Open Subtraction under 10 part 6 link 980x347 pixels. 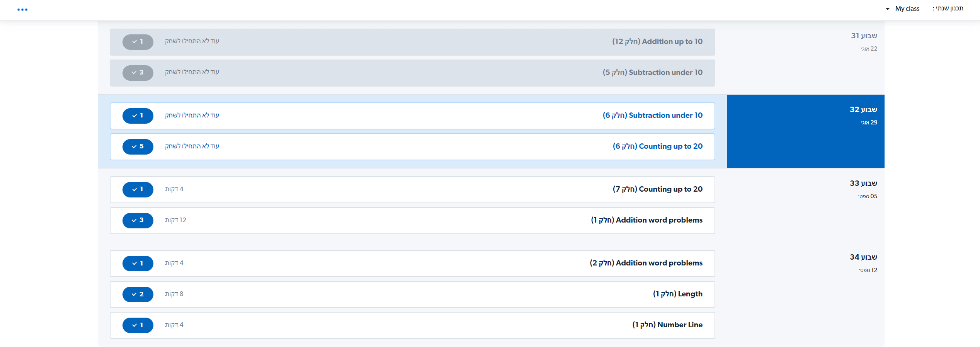pyautogui.click(x=652, y=116)
